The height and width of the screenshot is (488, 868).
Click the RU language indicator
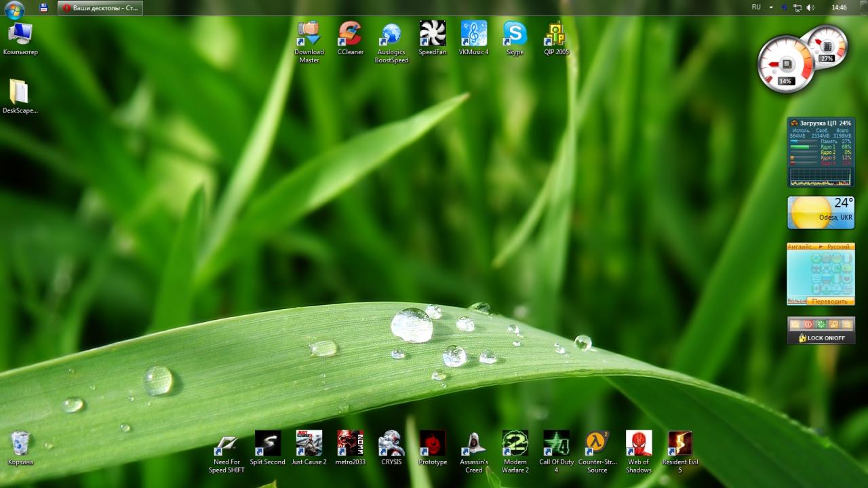[756, 7]
